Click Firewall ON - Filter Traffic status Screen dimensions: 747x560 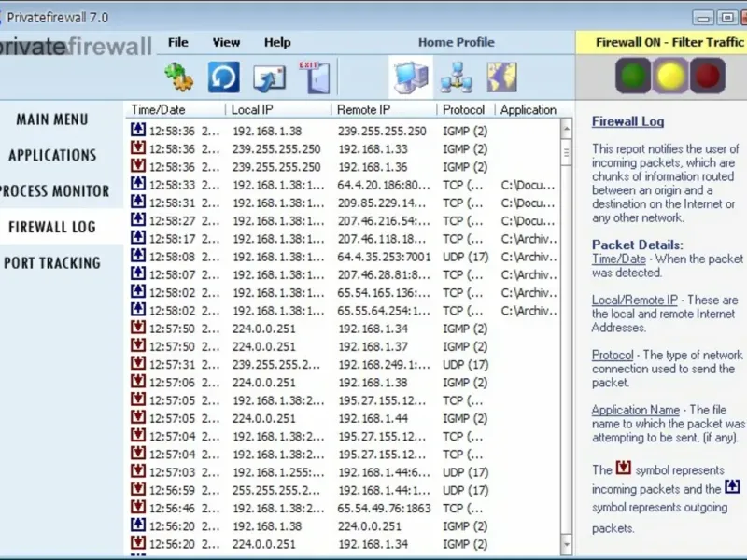(669, 42)
